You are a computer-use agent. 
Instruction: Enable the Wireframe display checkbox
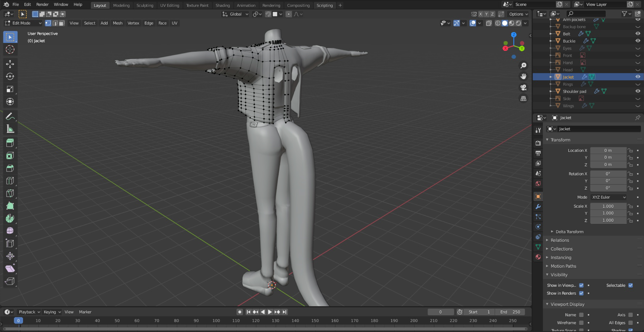[x=581, y=323]
